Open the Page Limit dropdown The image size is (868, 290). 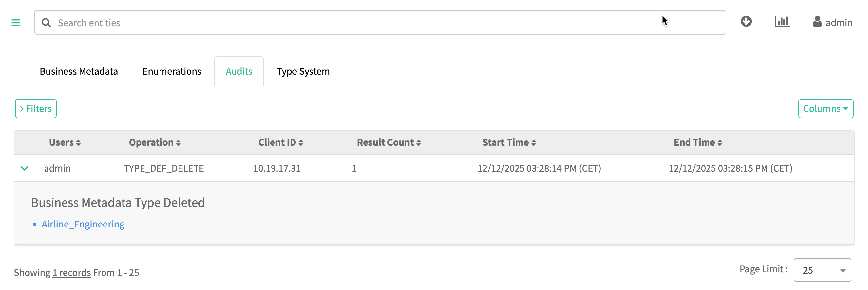pyautogui.click(x=822, y=270)
